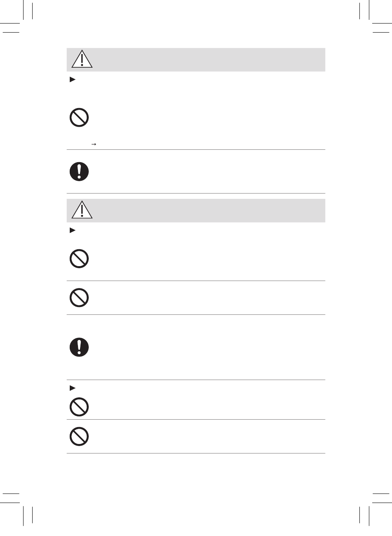Viewport: 392px width, 536px height.
Task: Click the small right arrow under the first prohibition icon
Action: tap(93, 144)
